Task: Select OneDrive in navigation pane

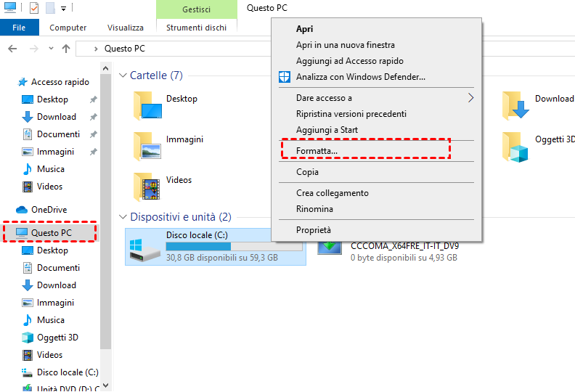Action: (41, 209)
